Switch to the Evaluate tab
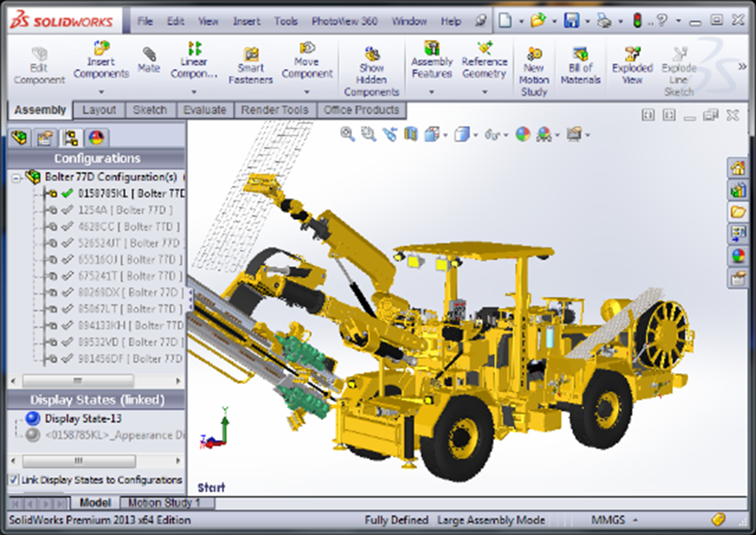This screenshot has width=756, height=535. (x=204, y=110)
